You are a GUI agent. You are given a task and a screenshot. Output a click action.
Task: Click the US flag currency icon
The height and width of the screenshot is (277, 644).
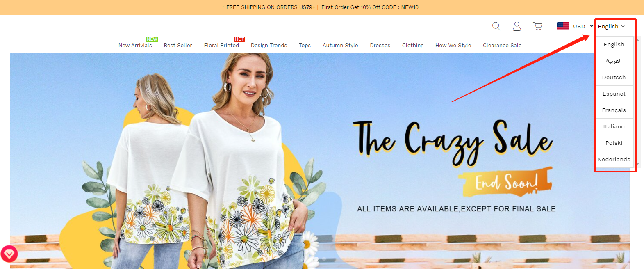click(563, 26)
